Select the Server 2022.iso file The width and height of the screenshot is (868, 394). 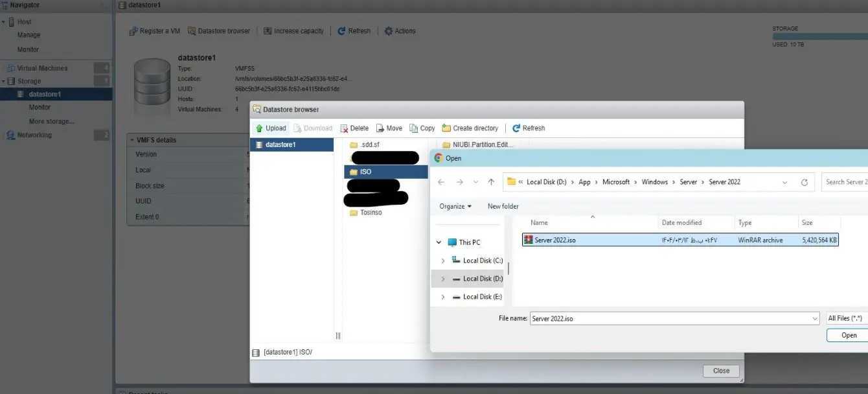[x=555, y=240]
